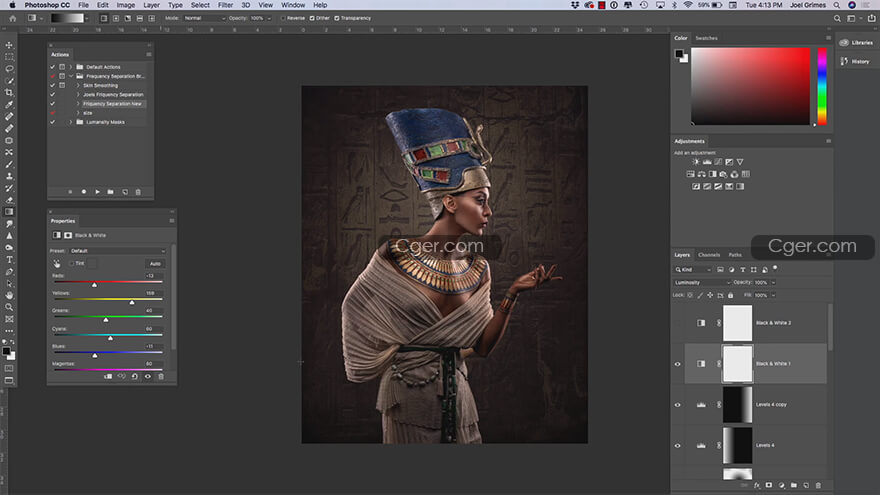Enable the Tint checkbox
The width and height of the screenshot is (880, 495).
[x=72, y=263]
